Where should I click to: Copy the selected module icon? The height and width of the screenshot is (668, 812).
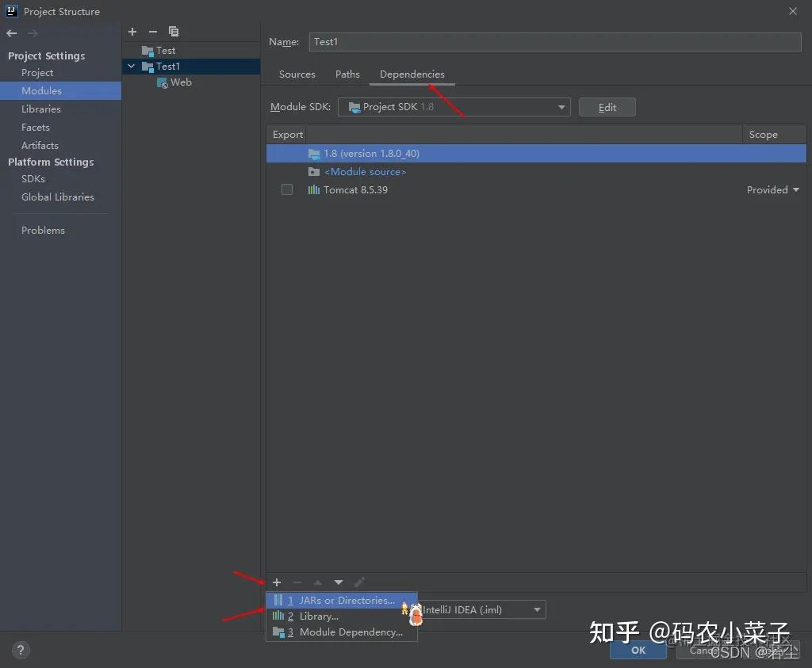[x=174, y=32]
